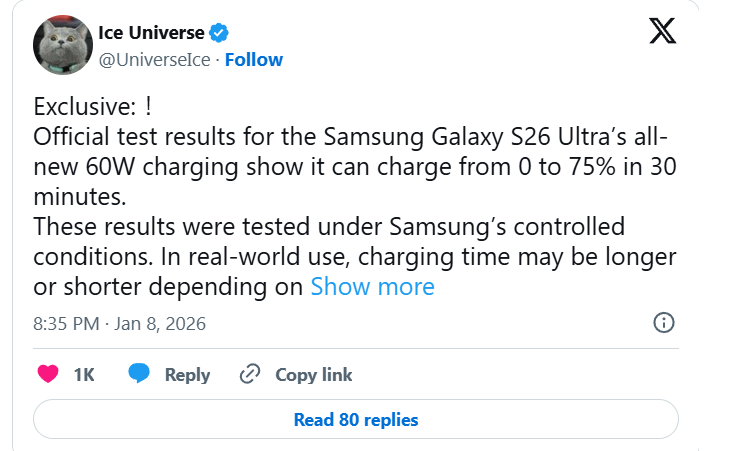The width and height of the screenshot is (753, 451).
Task: Open the tweet info circle icon
Action: coord(663,323)
